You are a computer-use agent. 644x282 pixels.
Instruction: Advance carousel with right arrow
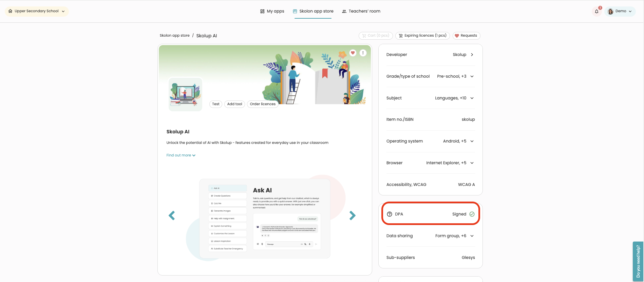coord(353,215)
